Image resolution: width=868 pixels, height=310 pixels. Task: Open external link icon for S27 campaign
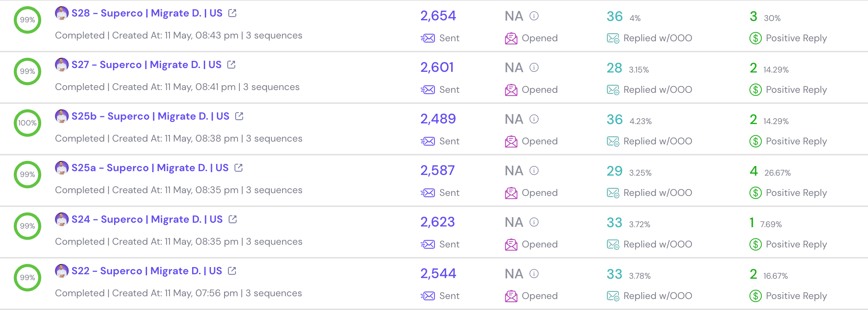232,65
